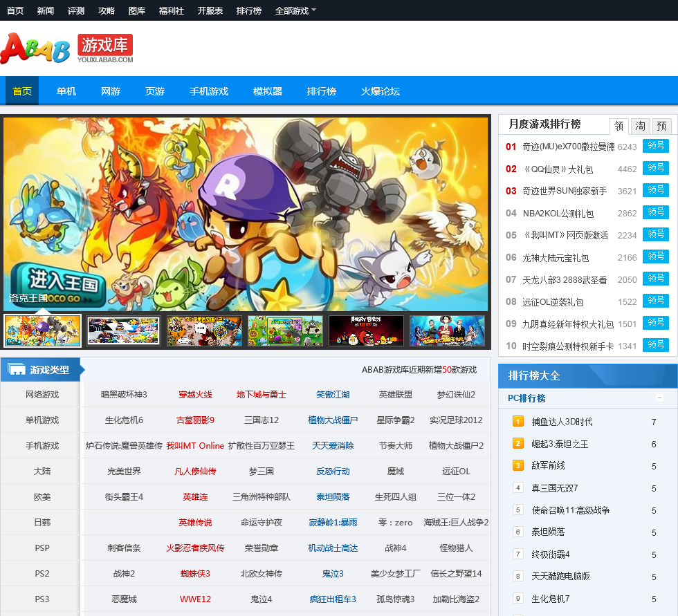Click 领号 button for 奇迹(MU)eX700撒拉曼德
The height and width of the screenshot is (616, 678).
point(656,146)
